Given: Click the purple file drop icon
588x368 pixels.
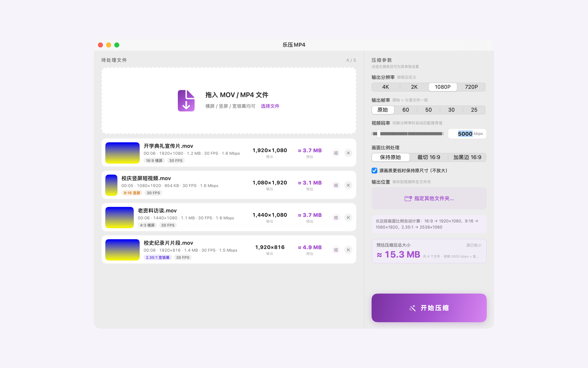Looking at the screenshot, I should (186, 101).
